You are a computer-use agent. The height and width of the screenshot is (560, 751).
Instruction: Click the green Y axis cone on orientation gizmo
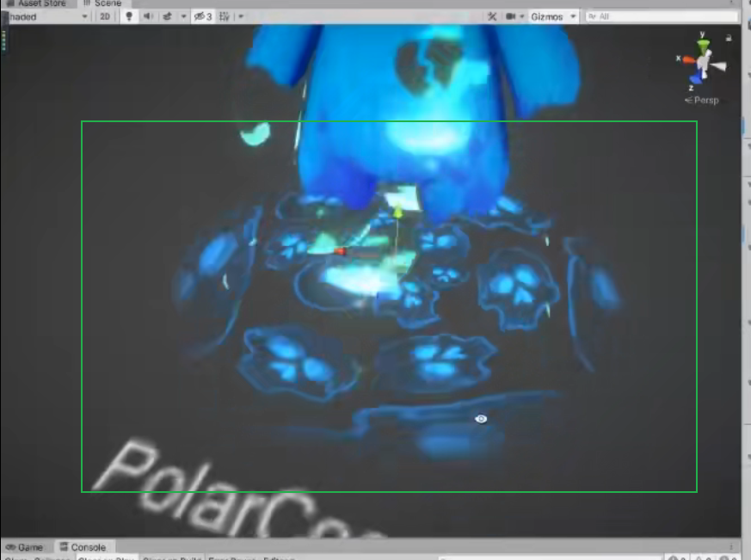coord(703,46)
